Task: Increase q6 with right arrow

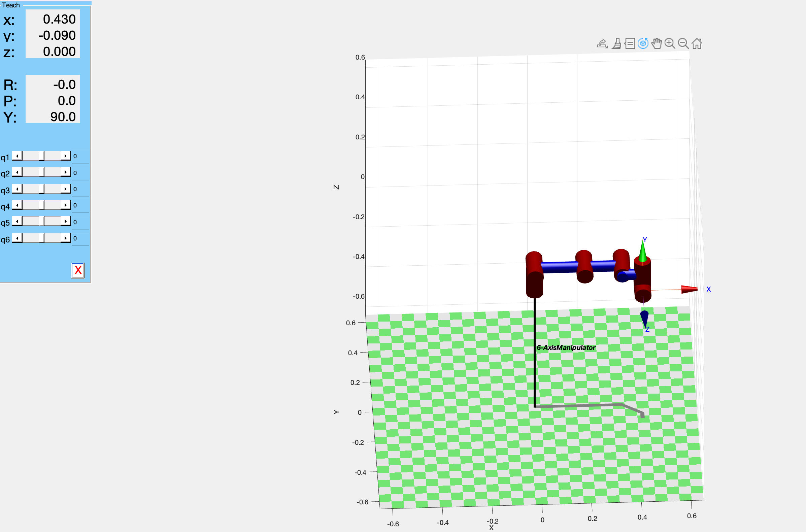Action: pos(65,238)
